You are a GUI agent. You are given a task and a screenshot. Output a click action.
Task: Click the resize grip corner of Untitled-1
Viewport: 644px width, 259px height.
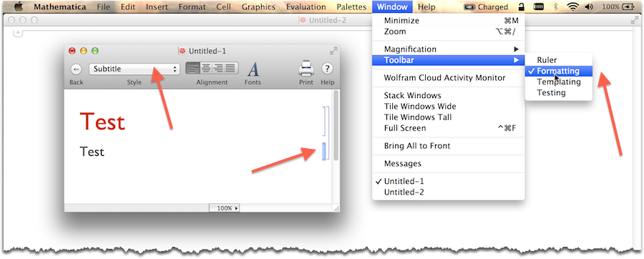(x=336, y=208)
